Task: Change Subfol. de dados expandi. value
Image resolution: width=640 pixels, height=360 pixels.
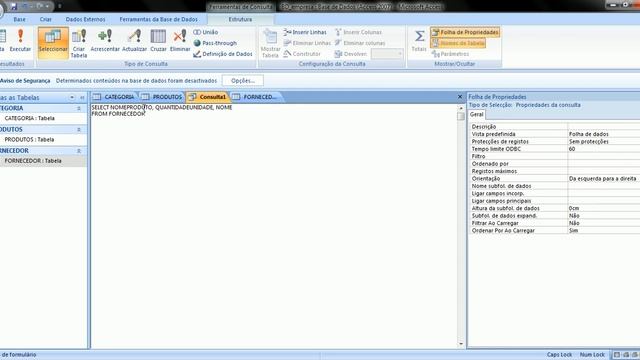Action: (604, 216)
